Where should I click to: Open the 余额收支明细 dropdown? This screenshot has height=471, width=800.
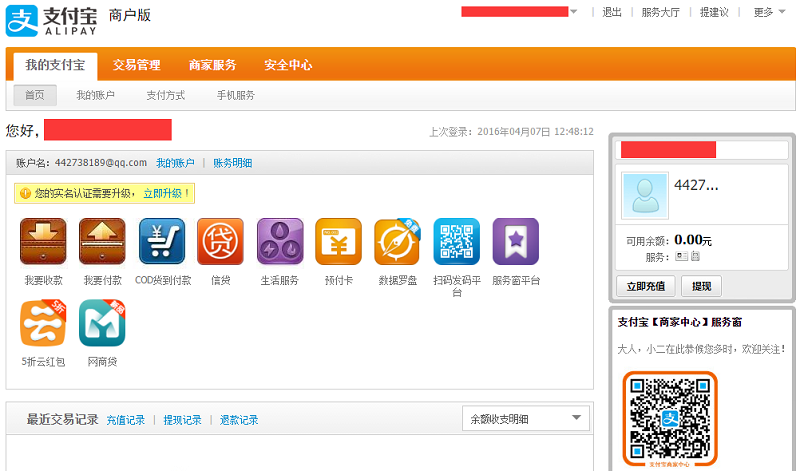(x=526, y=418)
